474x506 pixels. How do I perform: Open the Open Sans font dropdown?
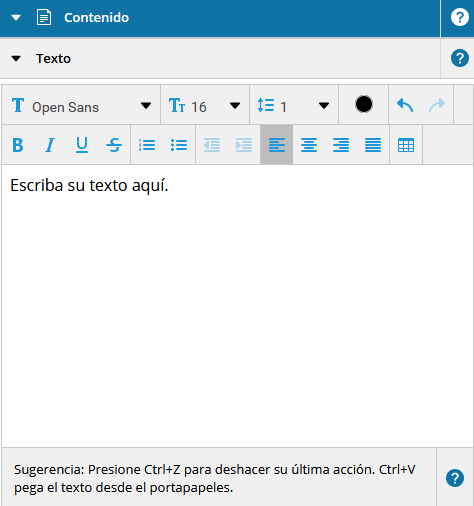click(81, 106)
